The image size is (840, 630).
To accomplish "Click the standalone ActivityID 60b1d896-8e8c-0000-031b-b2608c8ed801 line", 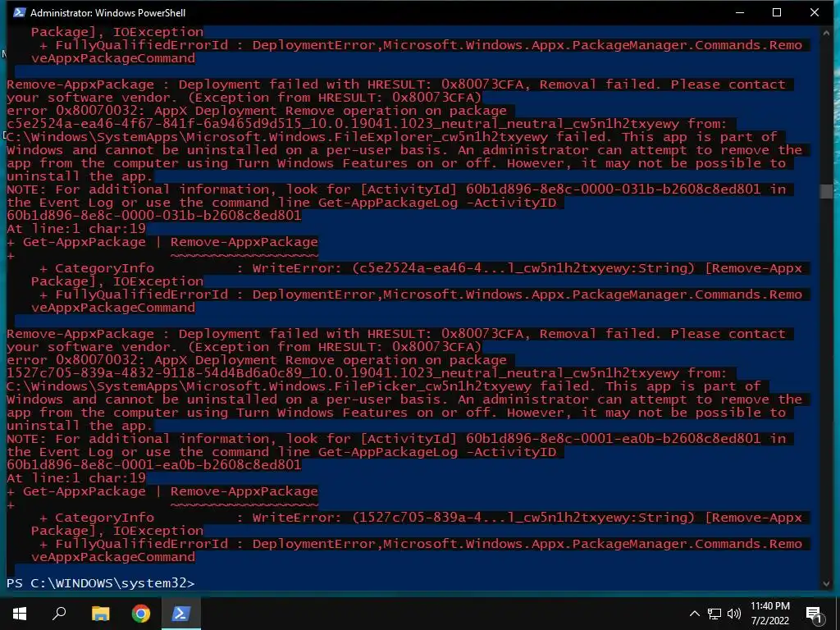I will tap(153, 216).
